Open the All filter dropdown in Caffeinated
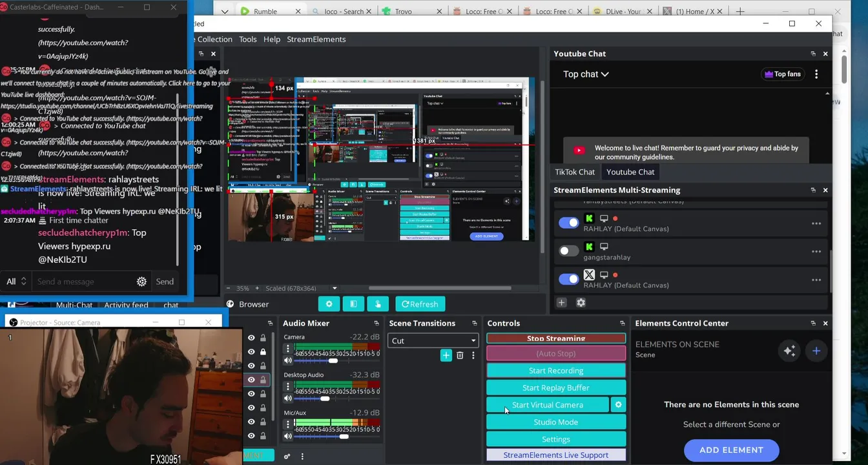868x465 pixels. point(16,282)
